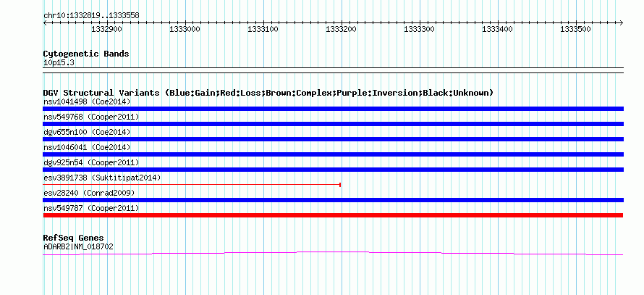The image size is (644, 295).
Task: Open variant nsv549787 (Cooper2011) label
Action: pyautogui.click(x=91, y=208)
